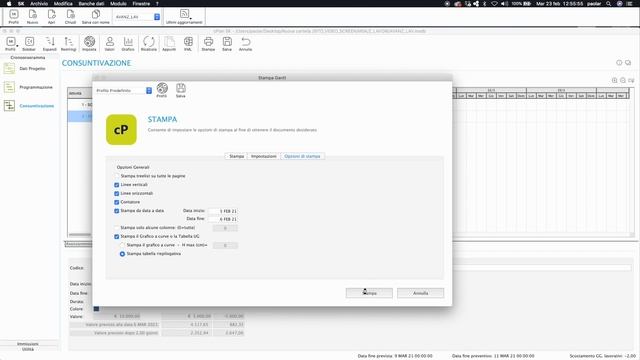Screen dimensions: 640x360
Task: Click the info icon beside the Consuntivazione heading
Action: [619, 63]
